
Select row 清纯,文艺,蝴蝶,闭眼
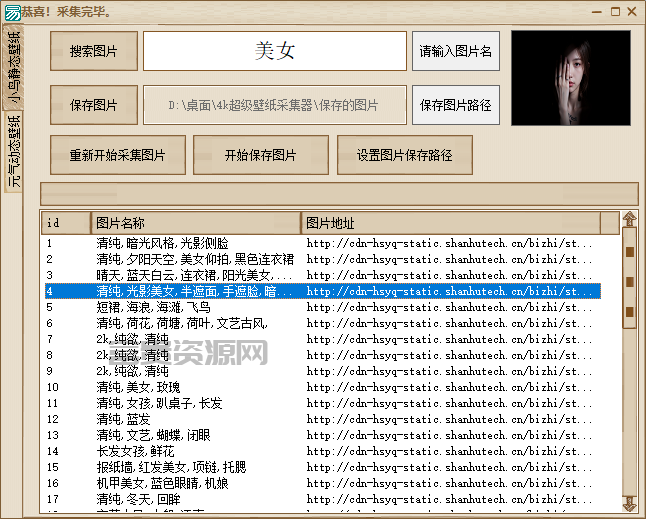pyautogui.click(x=323, y=435)
